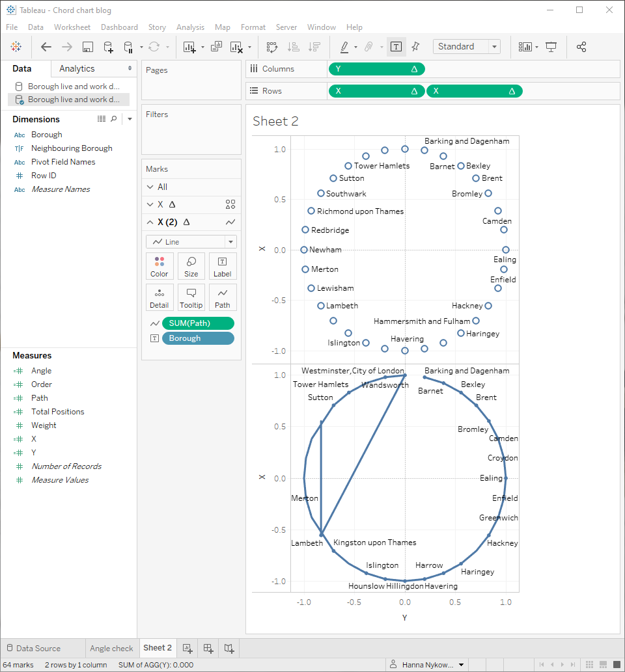Open the Format menu
Viewport: 625px width, 672px height.
[x=253, y=27]
